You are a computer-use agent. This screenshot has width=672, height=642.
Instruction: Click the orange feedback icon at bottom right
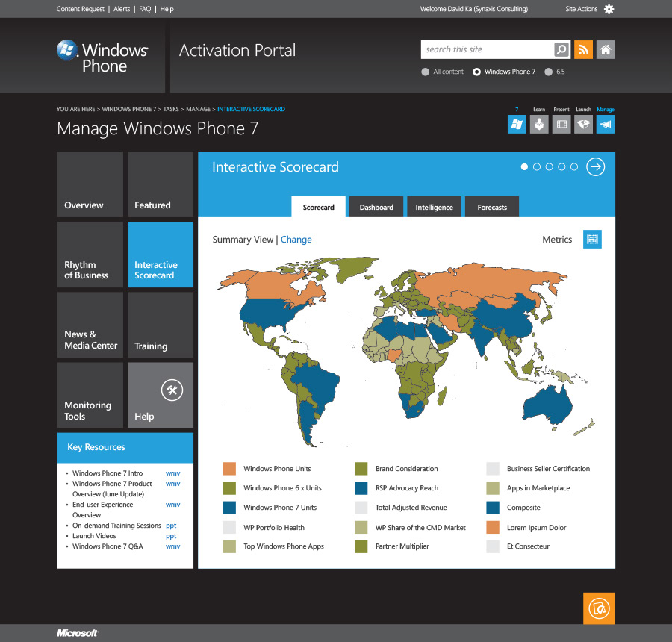pyautogui.click(x=599, y=608)
